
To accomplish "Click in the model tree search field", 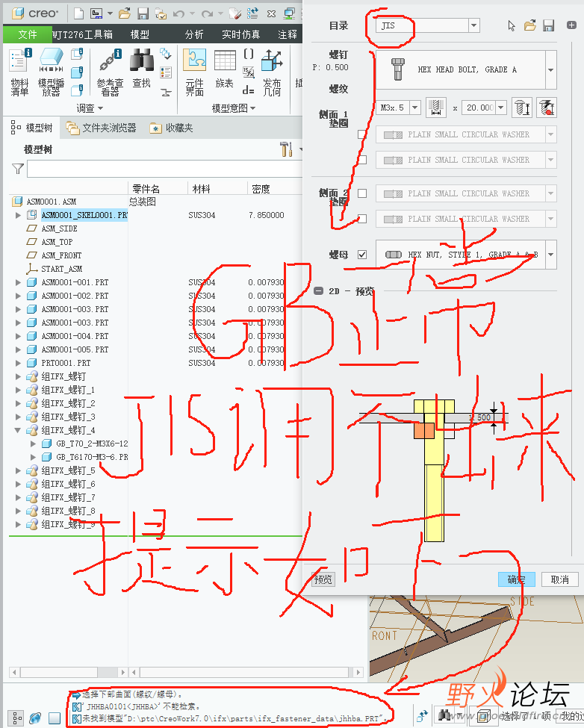I will pos(165,169).
